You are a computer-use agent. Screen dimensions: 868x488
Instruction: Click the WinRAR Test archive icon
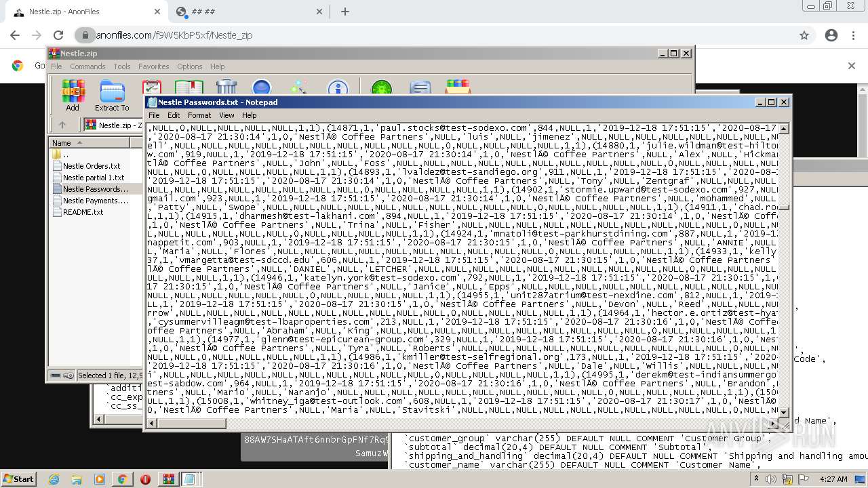pos(151,87)
